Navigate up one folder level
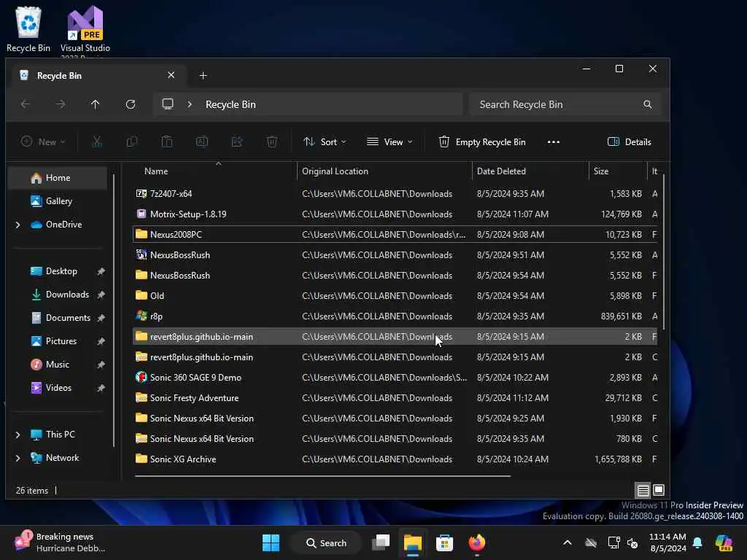 point(96,104)
